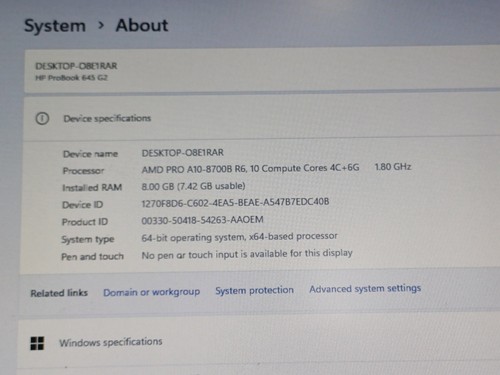
Task: Open the System breadcrumb link
Action: pos(55,26)
